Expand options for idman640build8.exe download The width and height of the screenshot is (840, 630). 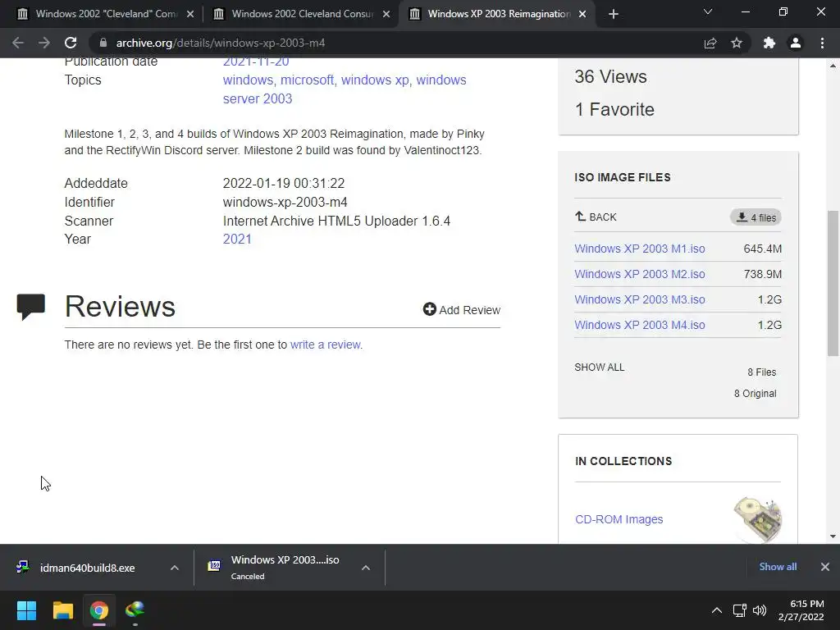point(175,568)
